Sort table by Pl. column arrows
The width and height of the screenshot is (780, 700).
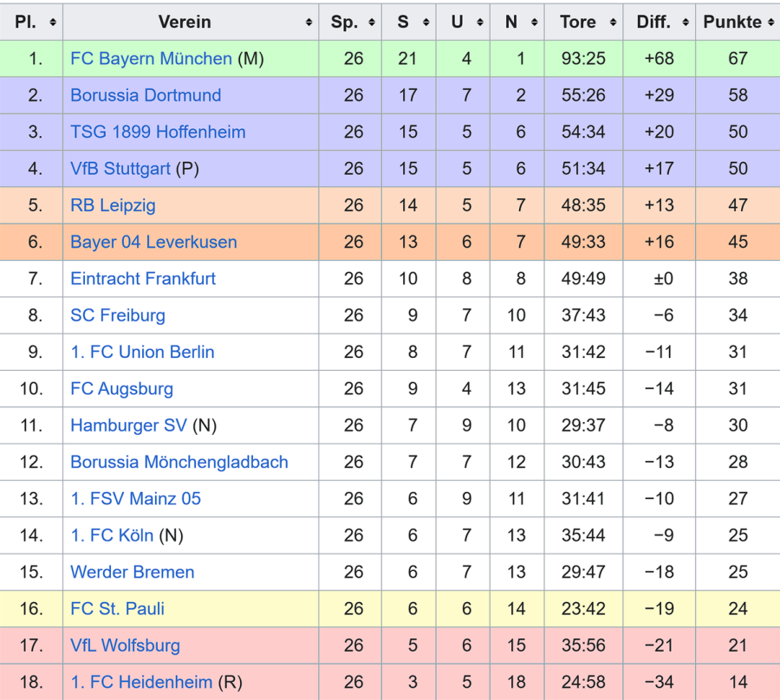pos(53,23)
